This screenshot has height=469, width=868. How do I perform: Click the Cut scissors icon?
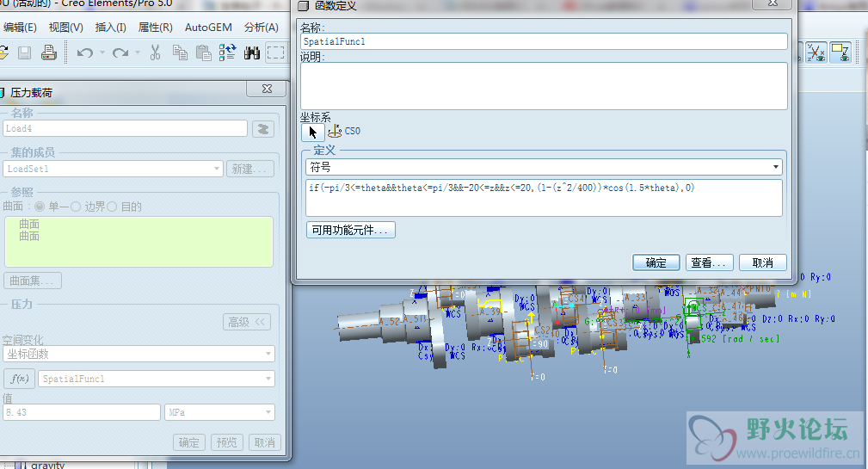point(156,52)
